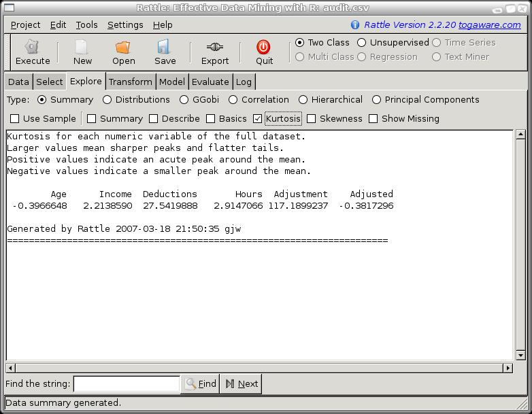Image resolution: width=532 pixels, height=414 pixels.
Task: Click the Next search result button
Action: tap(241, 384)
